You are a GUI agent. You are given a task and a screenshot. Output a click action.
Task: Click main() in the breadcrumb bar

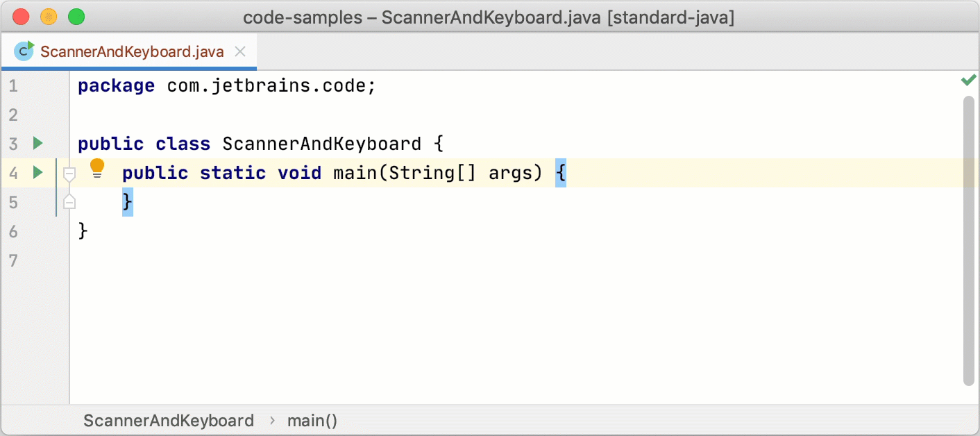pyautogui.click(x=312, y=421)
